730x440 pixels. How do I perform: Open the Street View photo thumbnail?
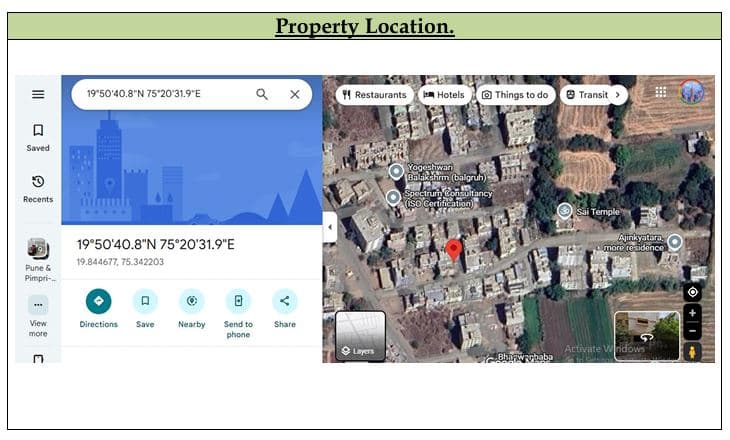647,336
